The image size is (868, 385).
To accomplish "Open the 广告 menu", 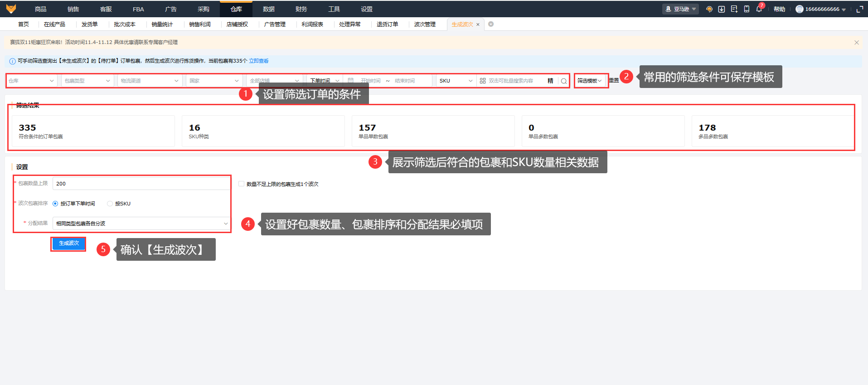I will [x=171, y=9].
